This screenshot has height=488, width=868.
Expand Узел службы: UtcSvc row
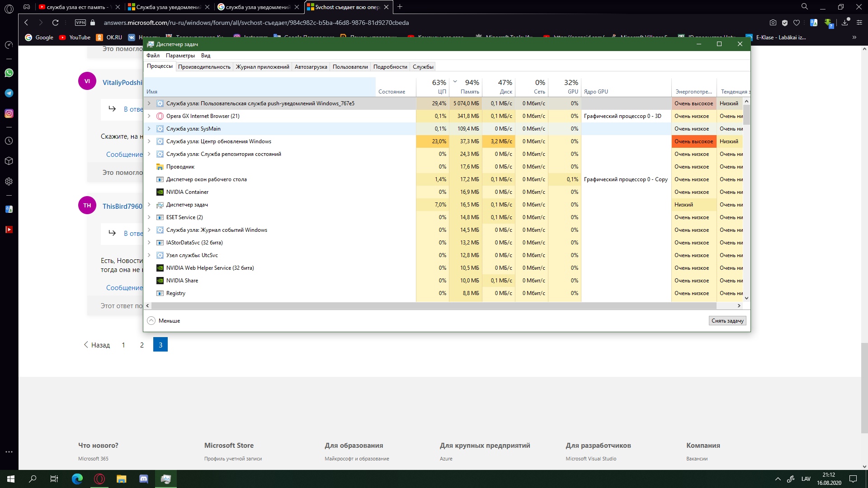(149, 255)
